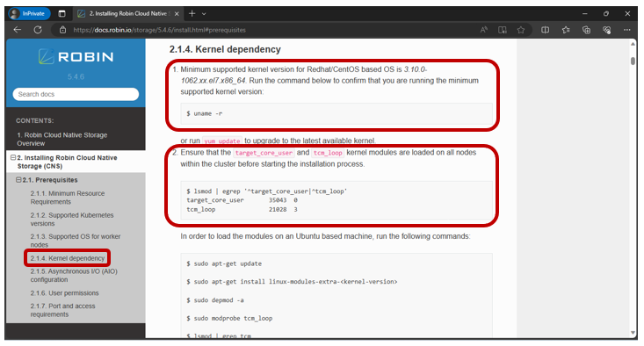Select 2.1.4 Kernel dependency in contents
644x346 pixels.
pyautogui.click(x=68, y=258)
